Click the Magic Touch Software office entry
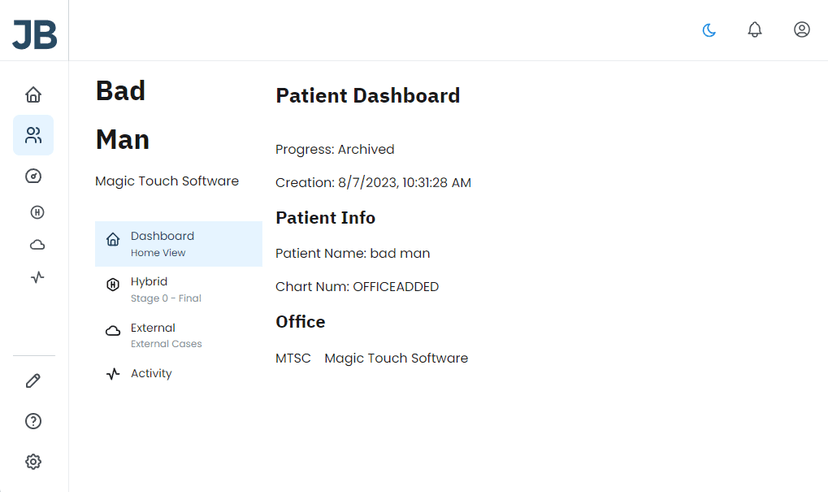This screenshot has width=828, height=492. (396, 358)
